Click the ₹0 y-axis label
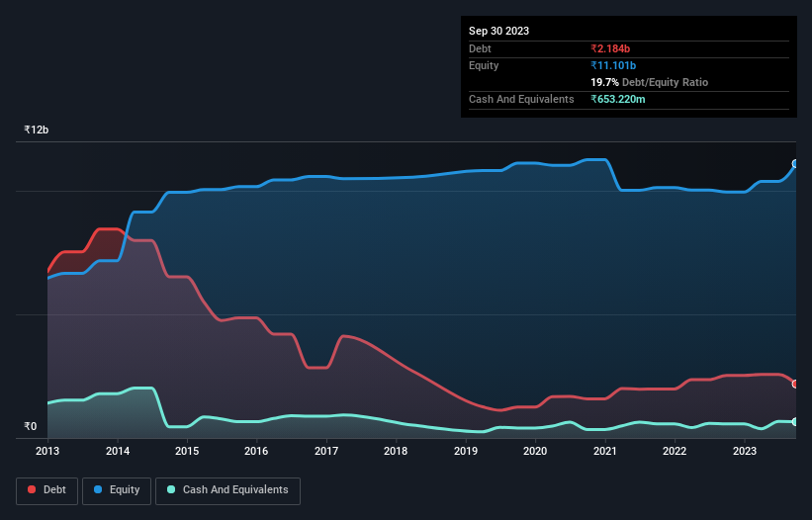812x520 pixels. 31,426
